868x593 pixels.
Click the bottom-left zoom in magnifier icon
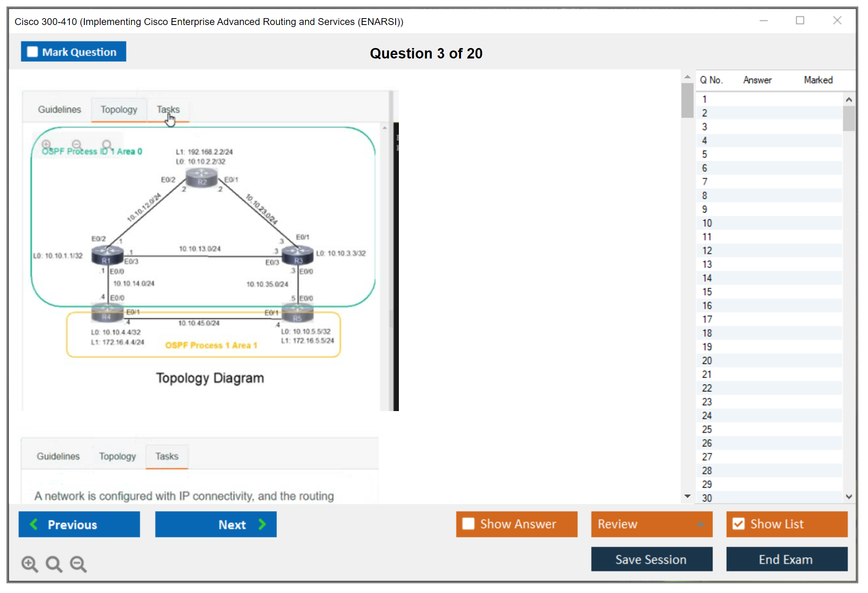29,564
